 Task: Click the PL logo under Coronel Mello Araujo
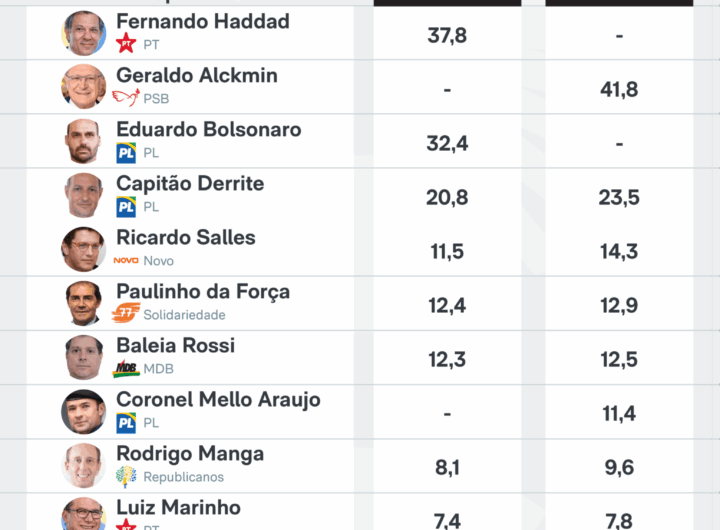tap(126, 422)
